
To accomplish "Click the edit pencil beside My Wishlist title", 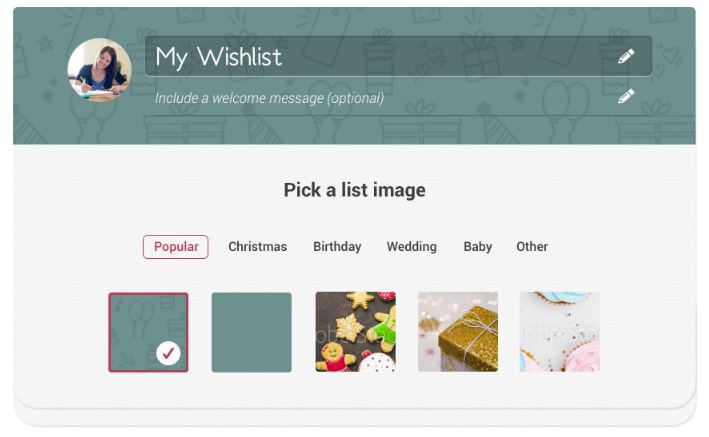I will click(x=626, y=57).
